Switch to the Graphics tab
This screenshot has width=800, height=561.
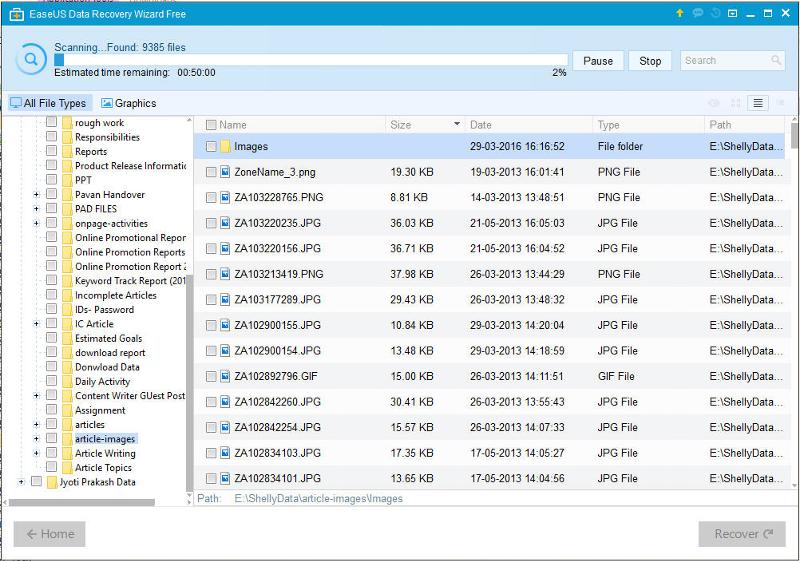129,103
